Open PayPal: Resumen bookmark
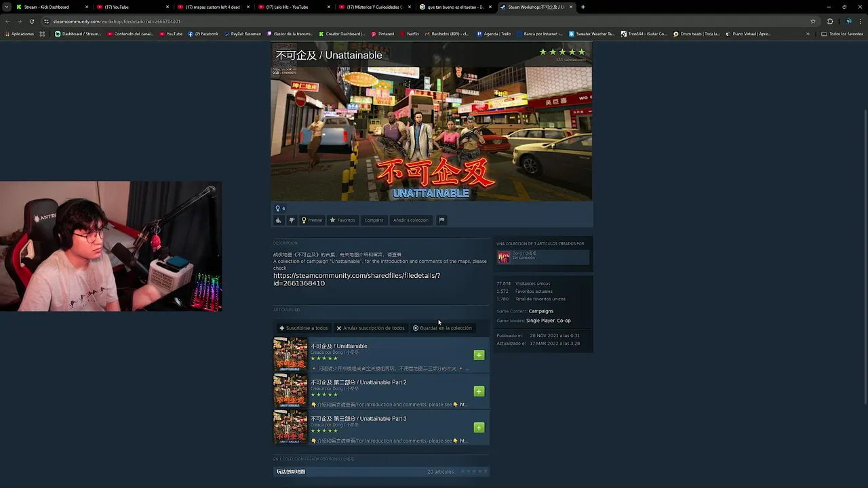Screen dimensions: 868x488 click(x=243, y=34)
